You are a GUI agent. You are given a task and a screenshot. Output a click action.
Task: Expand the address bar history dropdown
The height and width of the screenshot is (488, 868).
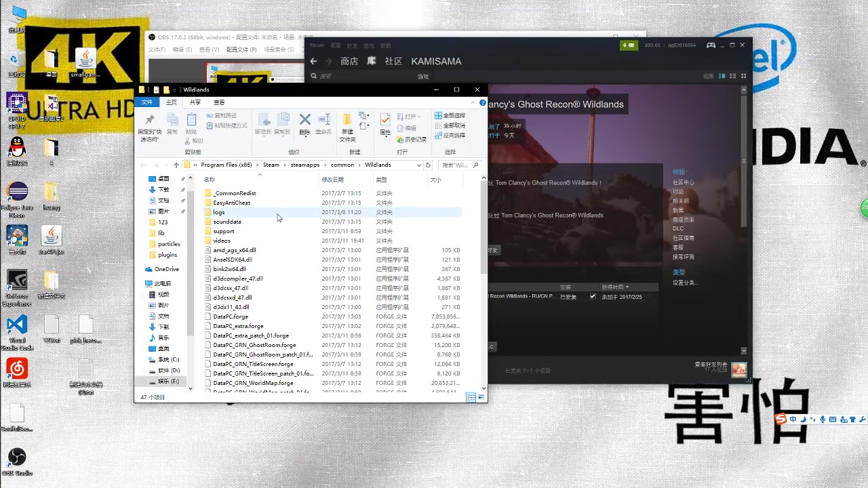(x=419, y=165)
